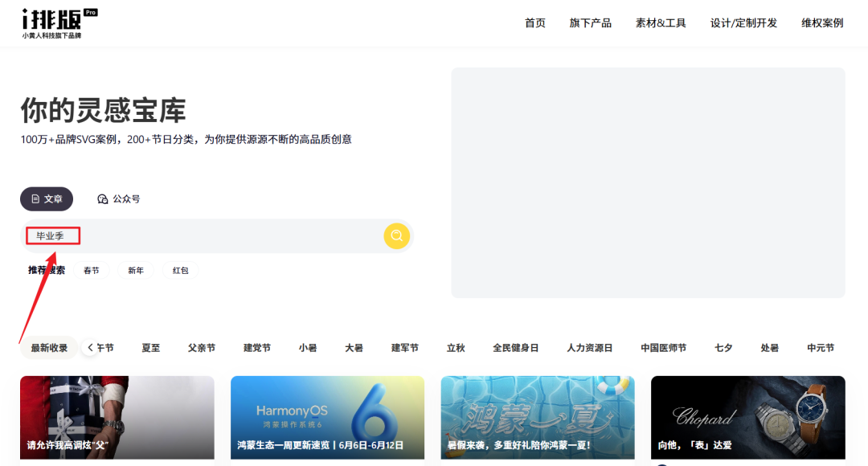This screenshot has height=466, width=868.
Task: Select the 最新收录 category
Action: coord(49,348)
